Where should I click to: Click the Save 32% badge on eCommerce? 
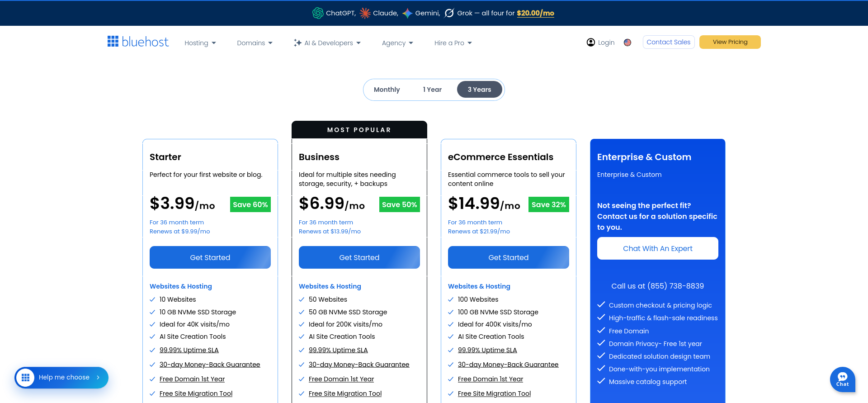(x=549, y=204)
